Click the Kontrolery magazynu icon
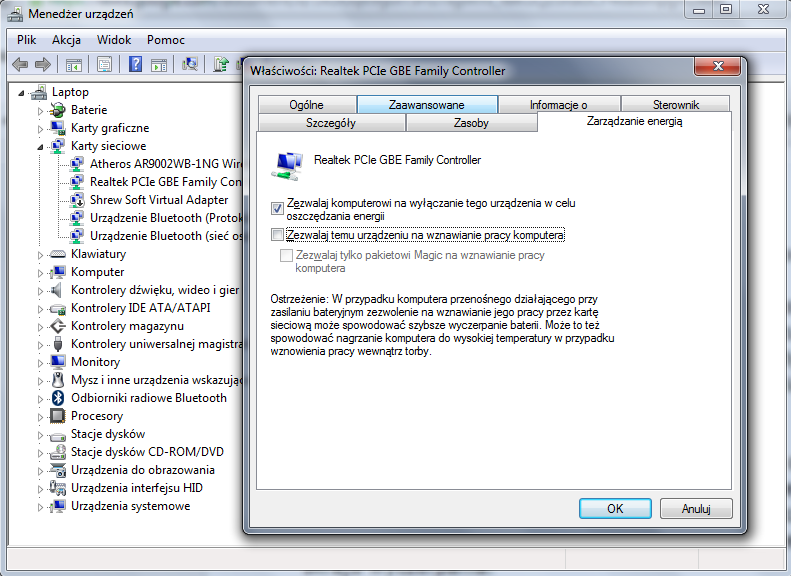 [x=58, y=326]
